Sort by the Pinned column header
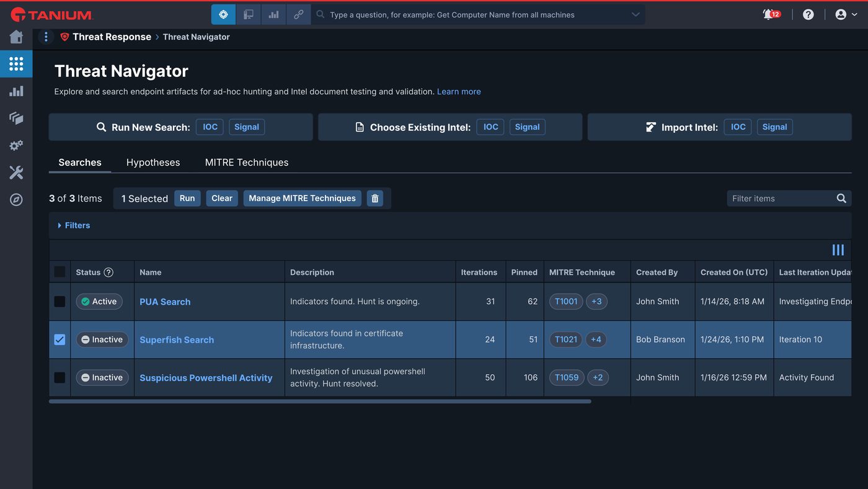 pos(525,272)
